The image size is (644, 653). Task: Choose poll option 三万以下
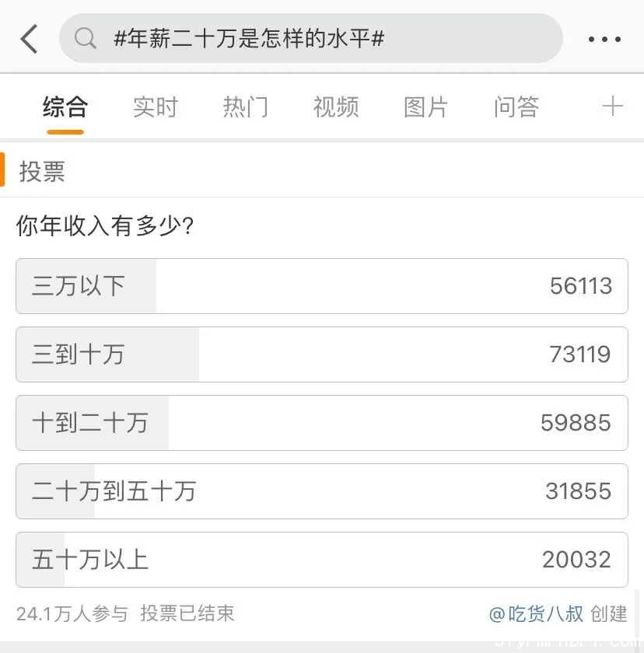click(x=322, y=286)
